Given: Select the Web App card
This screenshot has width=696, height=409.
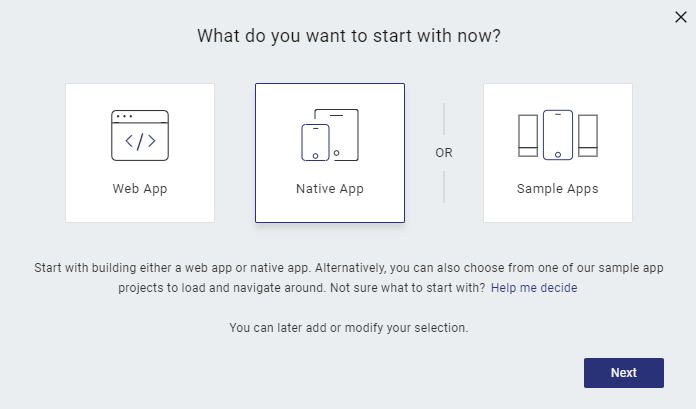Looking at the screenshot, I should pyautogui.click(x=140, y=153).
